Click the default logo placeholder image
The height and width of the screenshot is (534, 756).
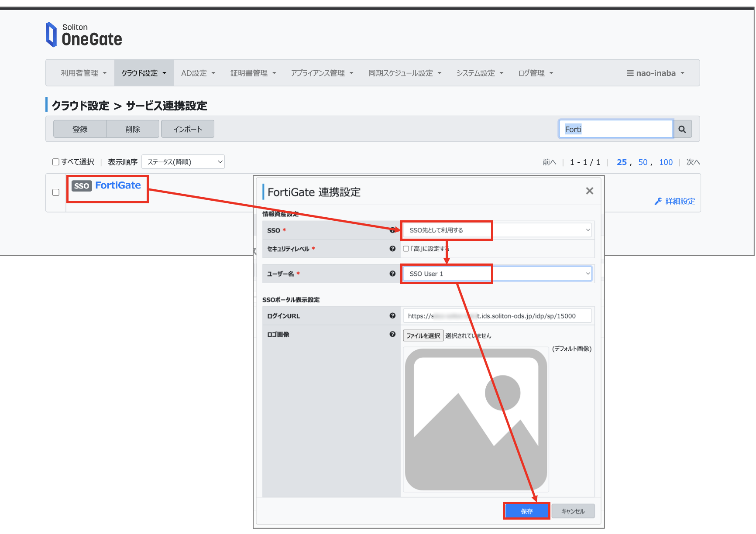(476, 419)
